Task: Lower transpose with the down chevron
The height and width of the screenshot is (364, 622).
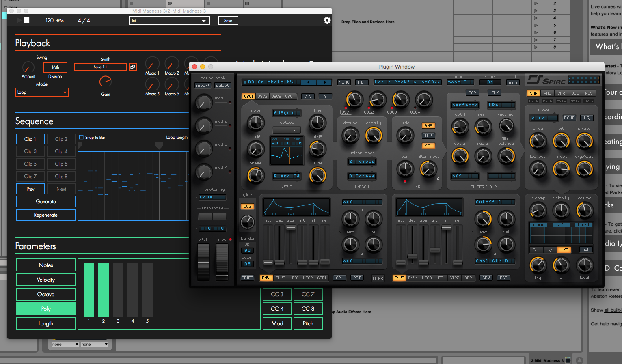Action: click(x=206, y=217)
